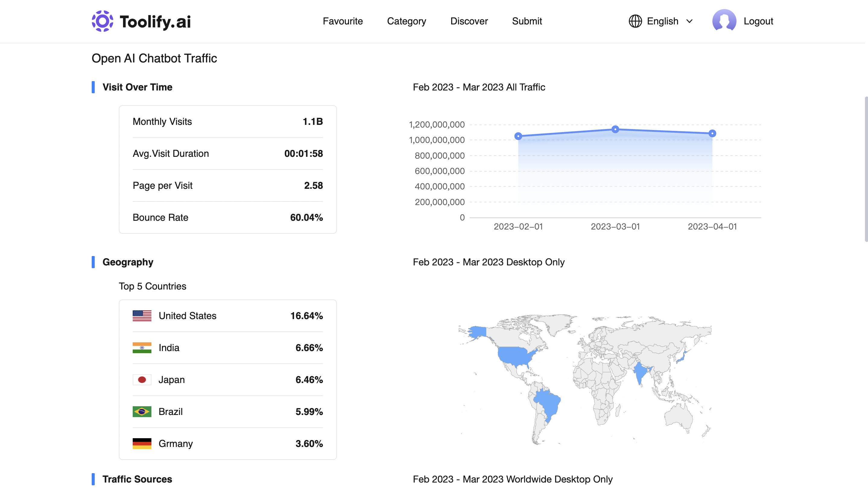Open the Submit page link
The height and width of the screenshot is (494, 868).
pos(527,21)
